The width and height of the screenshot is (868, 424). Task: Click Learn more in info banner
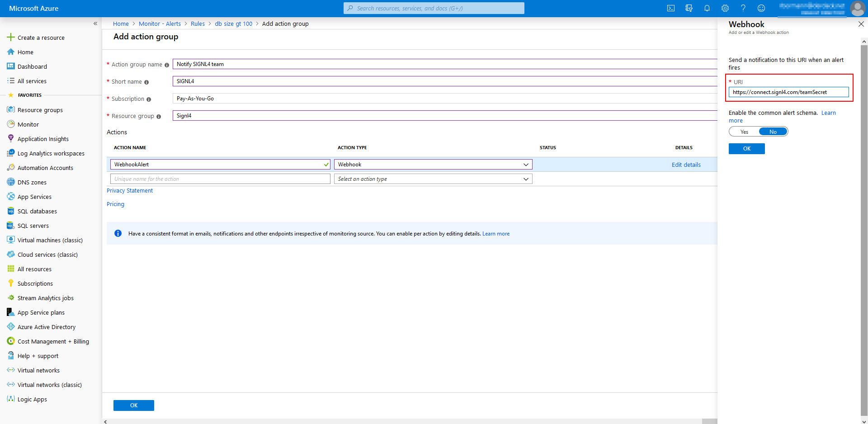pos(496,234)
